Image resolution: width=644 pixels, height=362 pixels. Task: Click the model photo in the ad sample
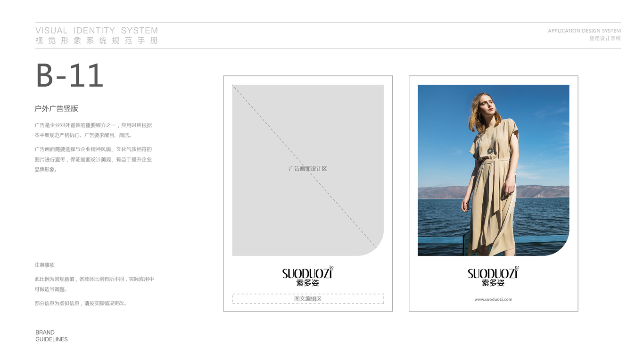pos(493,170)
